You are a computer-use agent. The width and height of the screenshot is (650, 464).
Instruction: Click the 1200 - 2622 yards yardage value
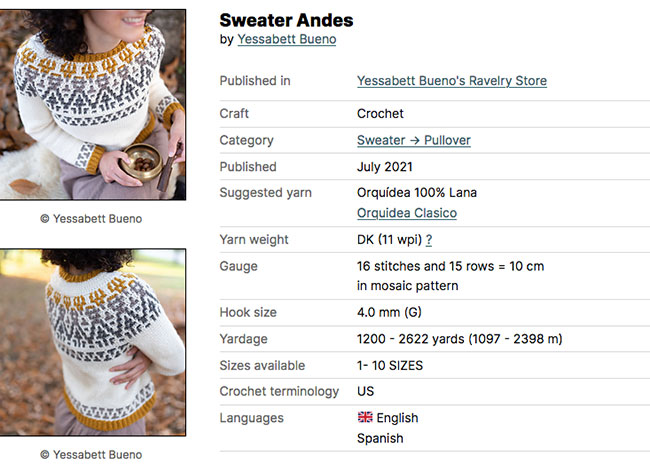coord(459,339)
